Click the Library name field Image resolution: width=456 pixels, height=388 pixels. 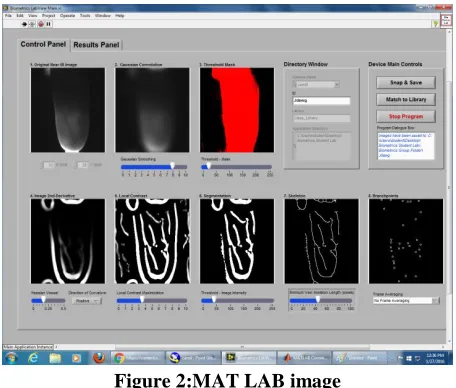321,118
